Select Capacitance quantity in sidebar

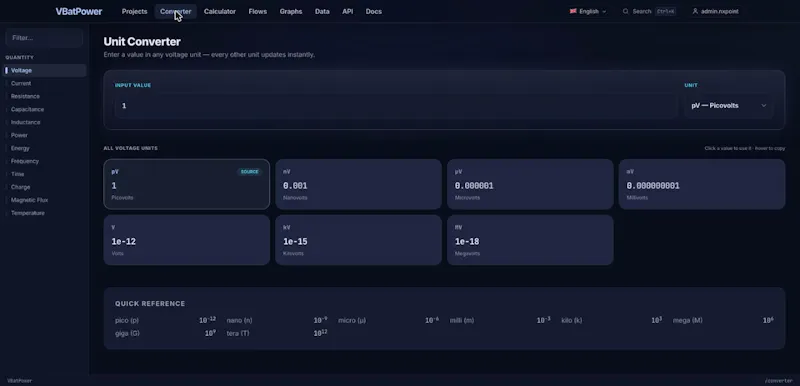tap(45, 109)
